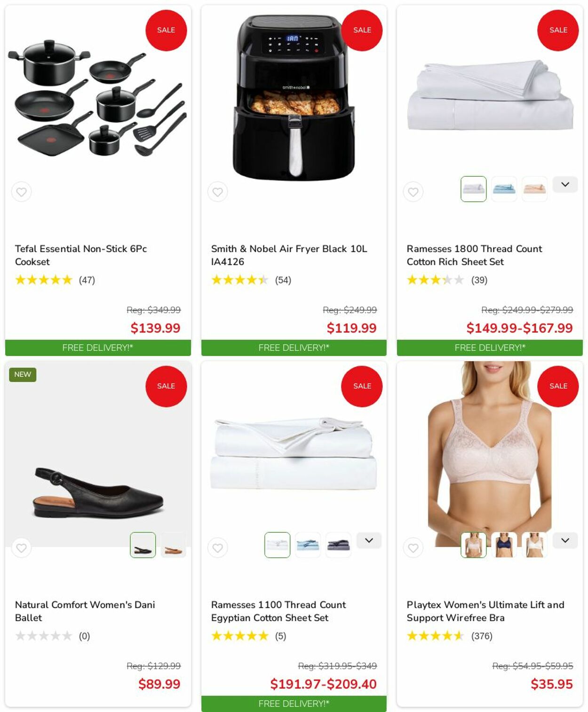Heart the Ramesses 1100 Egyptian Cotton set
Screen dimensions: 588x712
point(217,548)
